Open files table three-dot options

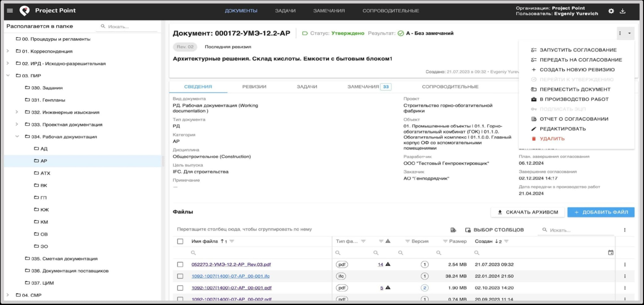(x=625, y=230)
